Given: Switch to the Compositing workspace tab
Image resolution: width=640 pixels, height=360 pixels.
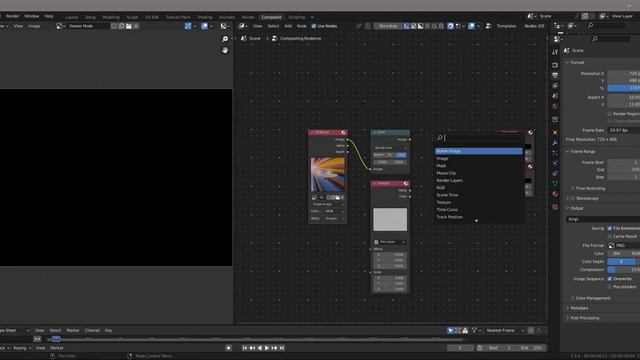Looking at the screenshot, I should (x=271, y=17).
